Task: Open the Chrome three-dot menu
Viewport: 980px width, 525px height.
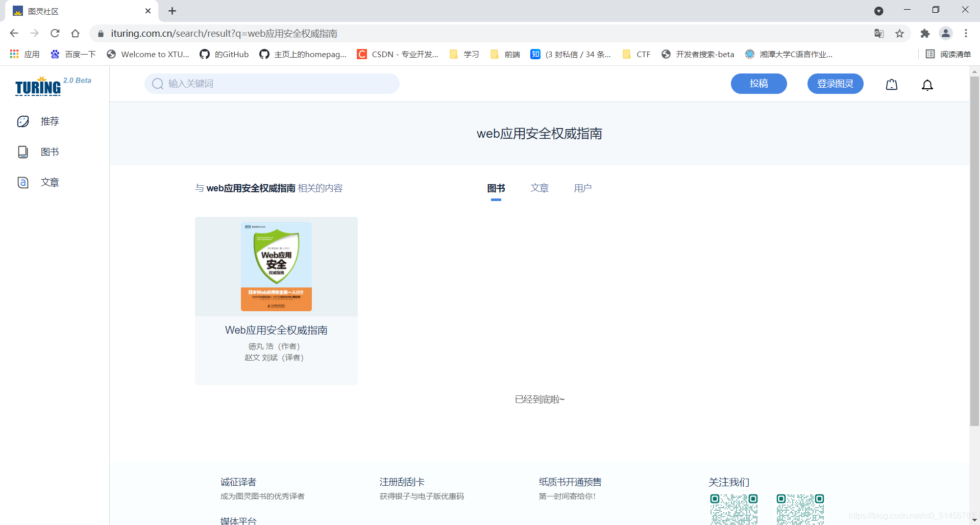Action: [966, 33]
